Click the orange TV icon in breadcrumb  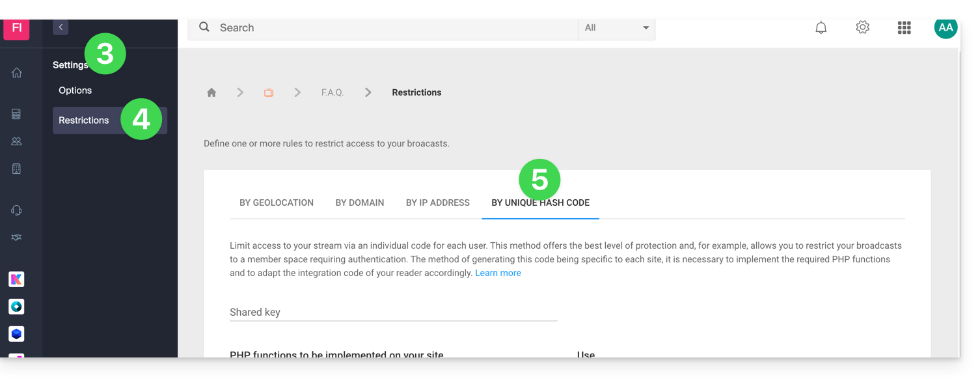[x=269, y=92]
